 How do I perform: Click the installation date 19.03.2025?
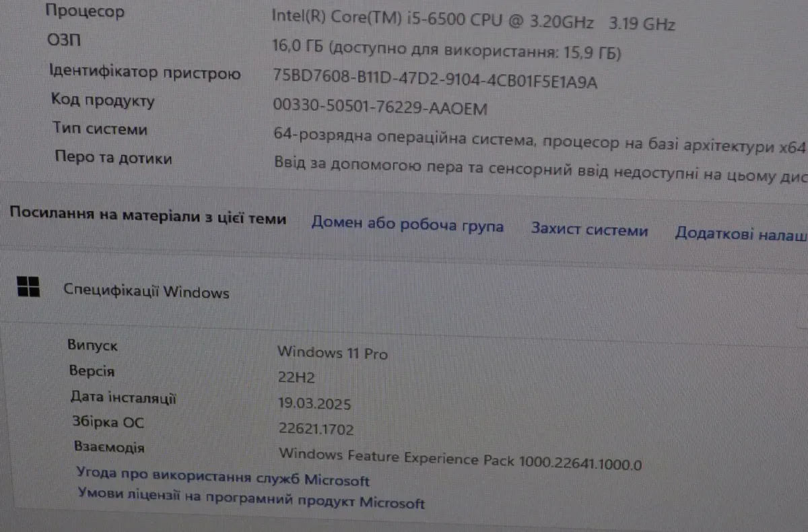click(x=314, y=404)
